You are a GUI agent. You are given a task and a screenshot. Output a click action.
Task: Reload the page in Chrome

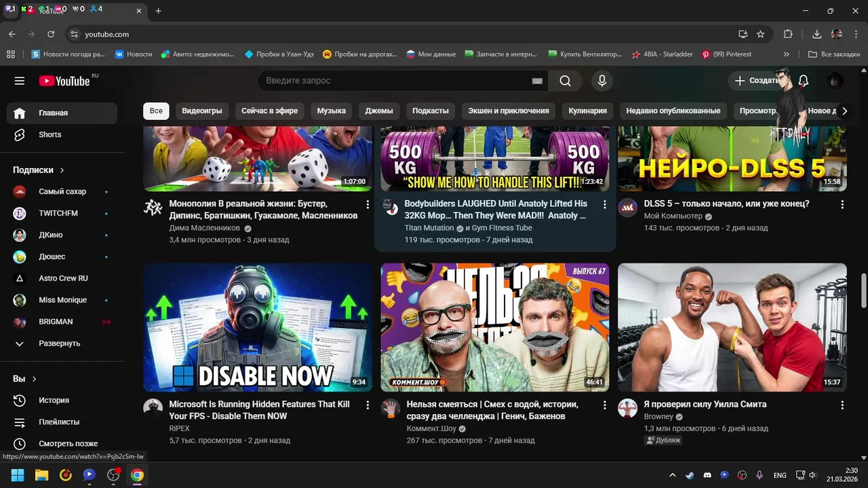pyautogui.click(x=51, y=34)
